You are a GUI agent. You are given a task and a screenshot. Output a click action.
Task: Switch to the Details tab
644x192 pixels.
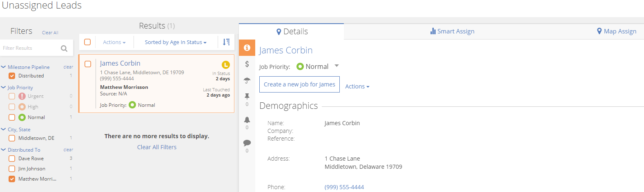point(292,31)
